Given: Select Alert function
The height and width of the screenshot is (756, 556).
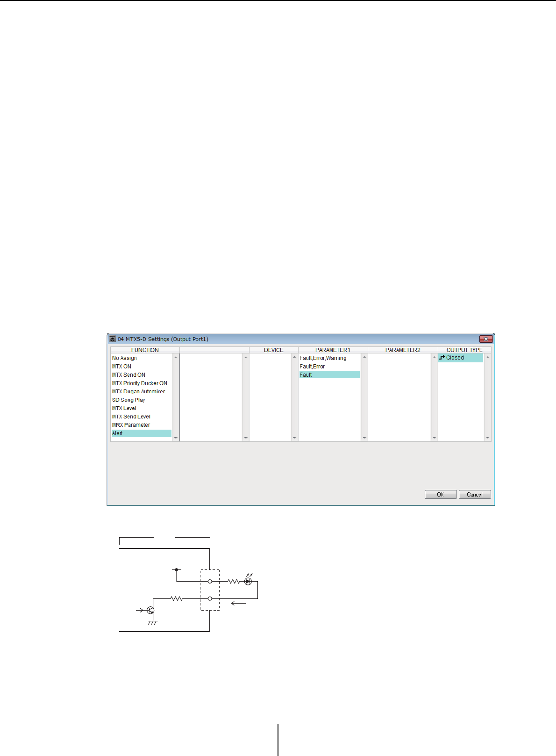Looking at the screenshot, I should click(x=142, y=433).
